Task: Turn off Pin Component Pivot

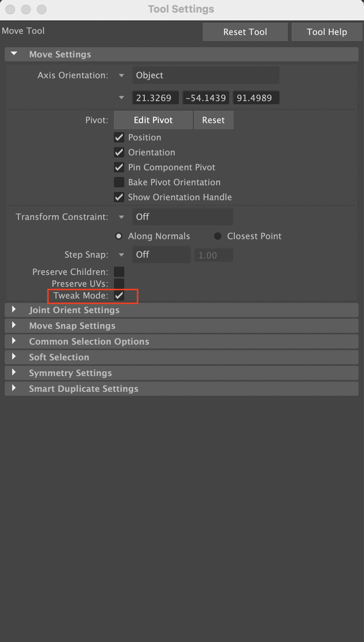Action: point(119,167)
